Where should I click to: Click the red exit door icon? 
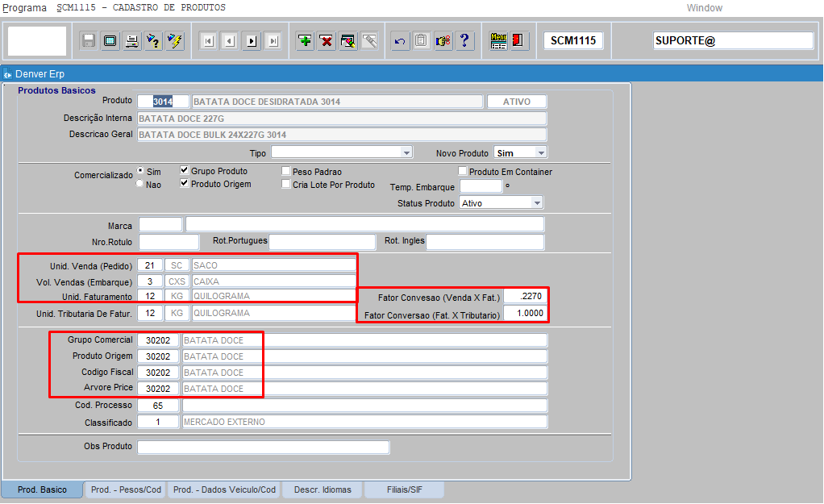click(518, 40)
